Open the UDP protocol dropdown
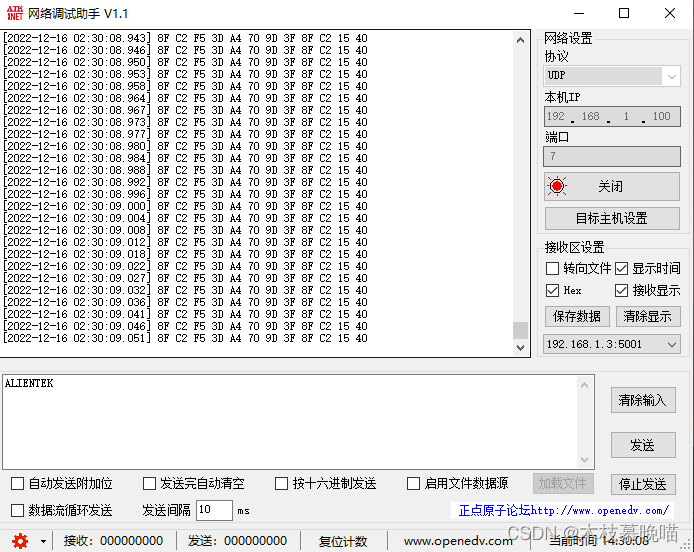 [x=611, y=76]
